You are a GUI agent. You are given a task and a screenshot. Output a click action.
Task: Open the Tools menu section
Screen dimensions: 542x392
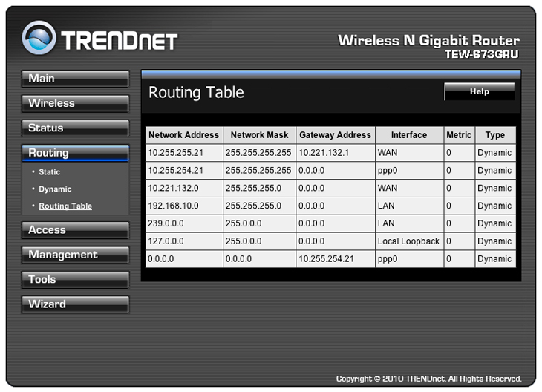pos(74,280)
